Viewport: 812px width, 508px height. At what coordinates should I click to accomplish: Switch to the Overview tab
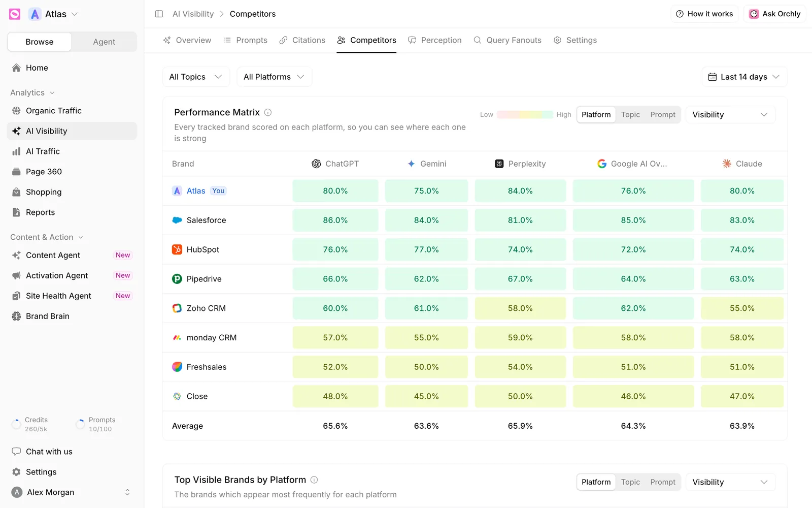click(x=187, y=40)
